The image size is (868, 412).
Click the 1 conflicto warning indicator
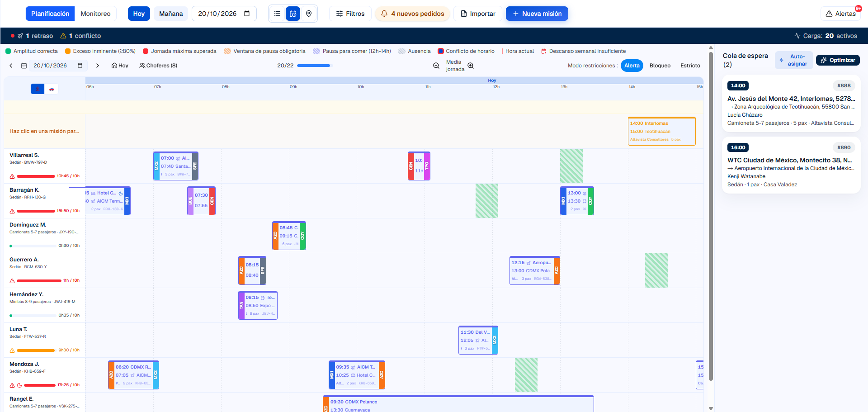pyautogui.click(x=80, y=36)
